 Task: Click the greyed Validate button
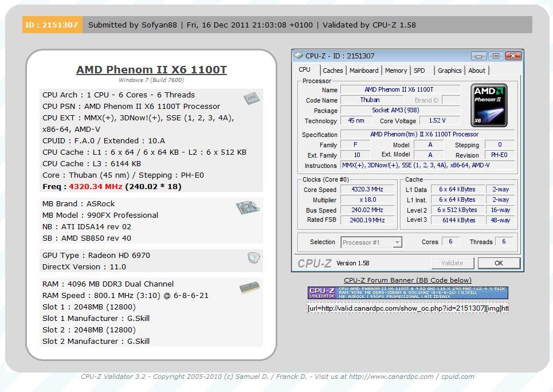[x=452, y=263]
